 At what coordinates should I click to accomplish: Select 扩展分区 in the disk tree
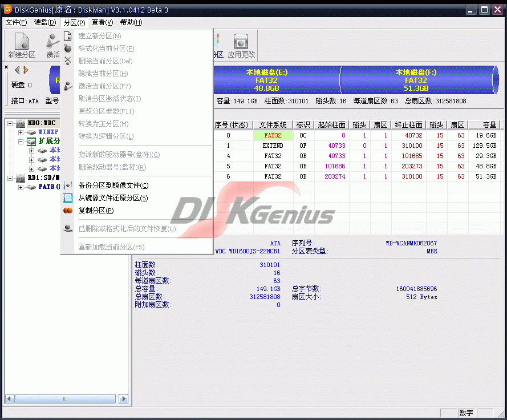pos(49,141)
